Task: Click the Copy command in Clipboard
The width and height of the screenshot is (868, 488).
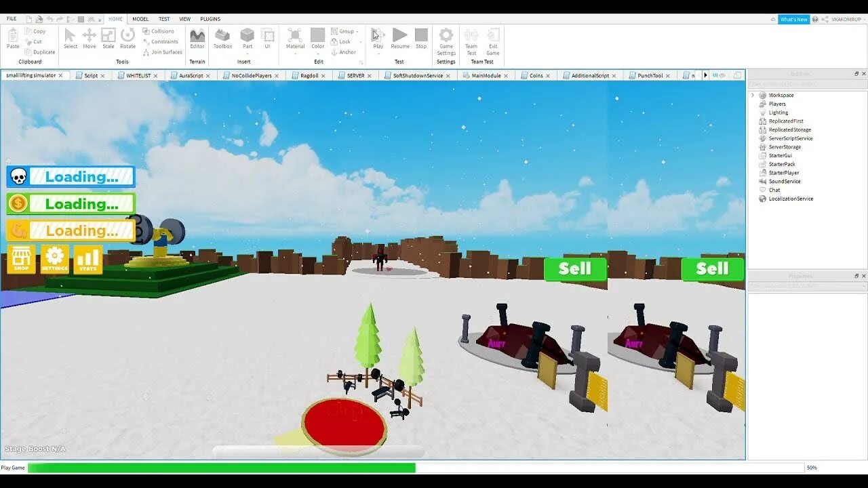Action: click(35, 31)
